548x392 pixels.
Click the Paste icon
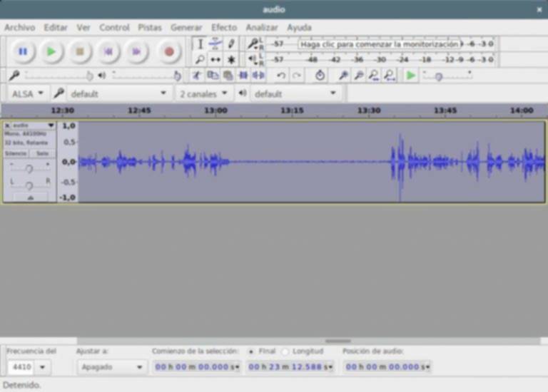click(228, 76)
